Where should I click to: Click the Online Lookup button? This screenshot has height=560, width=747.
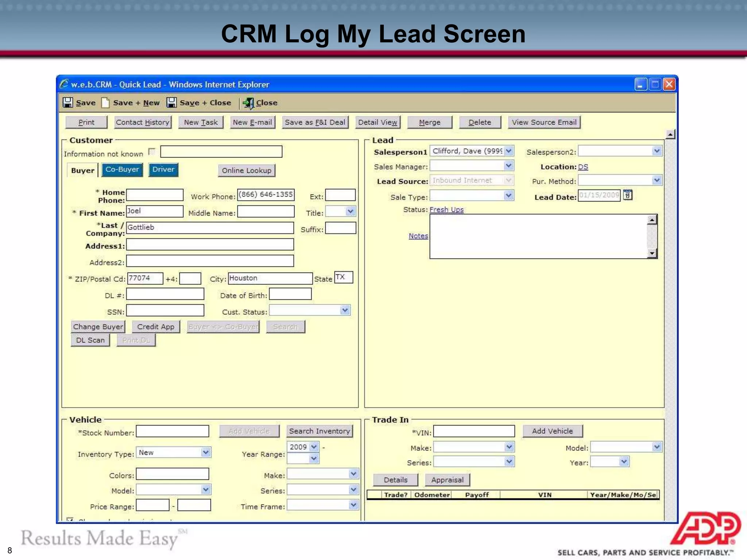[247, 171]
